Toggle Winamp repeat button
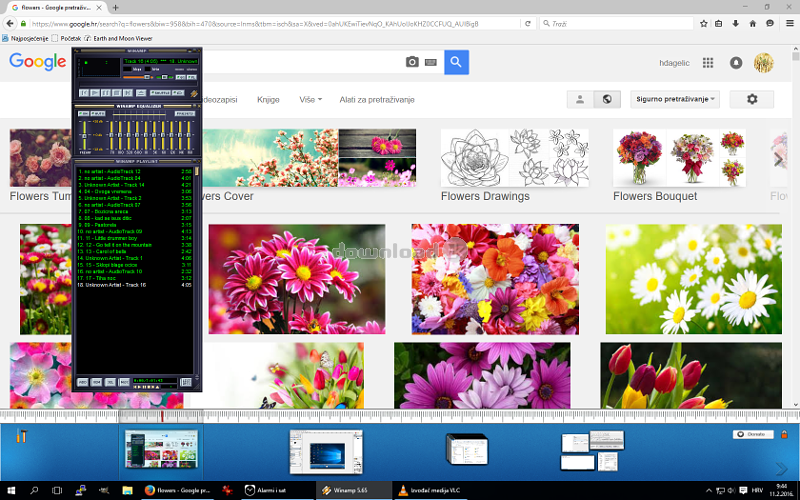Screen dimensions: 800x500 tap(178, 93)
